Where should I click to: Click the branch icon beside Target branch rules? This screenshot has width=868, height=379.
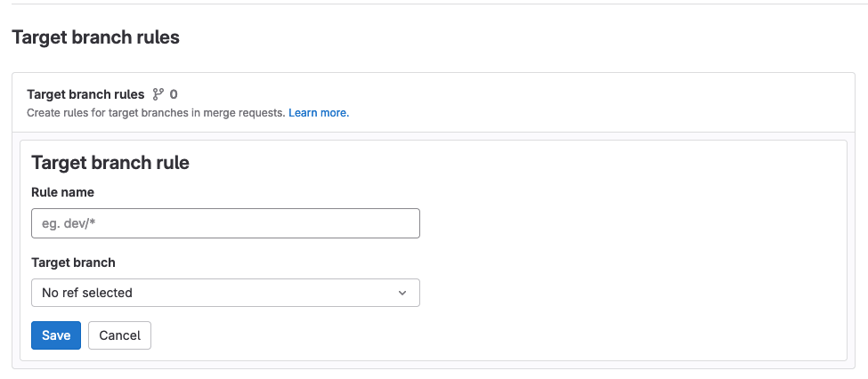point(158,94)
